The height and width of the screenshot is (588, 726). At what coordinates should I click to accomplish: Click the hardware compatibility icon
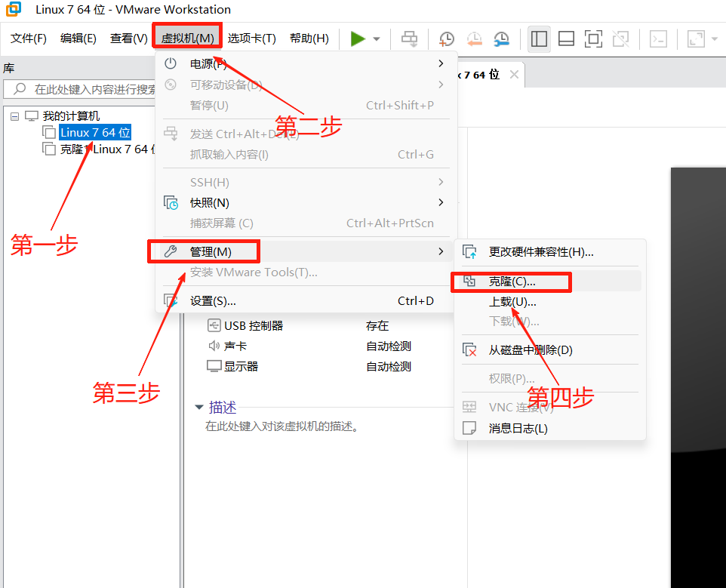pos(469,252)
